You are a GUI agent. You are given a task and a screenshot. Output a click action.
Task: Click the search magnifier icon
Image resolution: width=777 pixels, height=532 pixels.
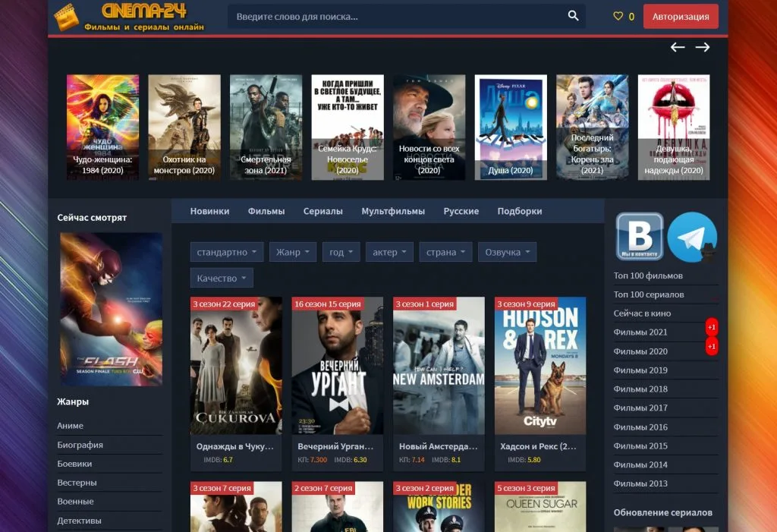coord(573,15)
